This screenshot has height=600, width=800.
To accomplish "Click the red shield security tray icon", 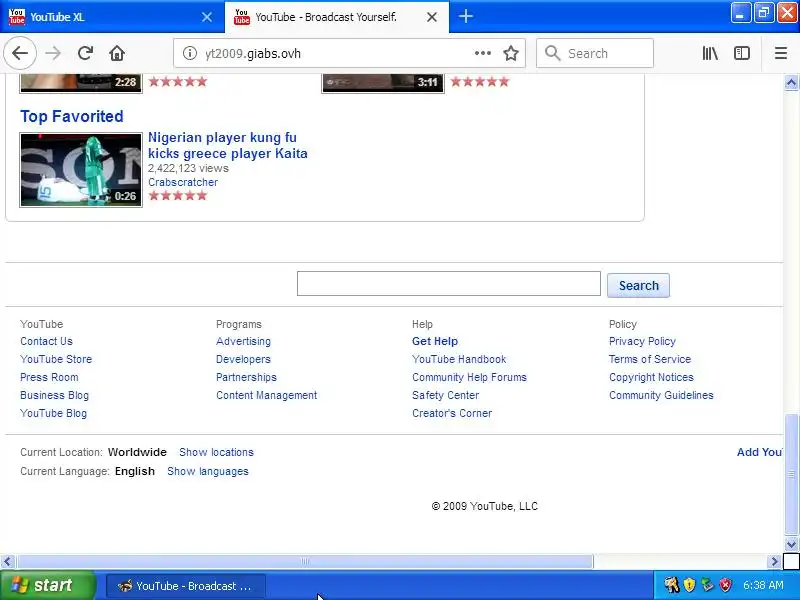I will point(725,585).
